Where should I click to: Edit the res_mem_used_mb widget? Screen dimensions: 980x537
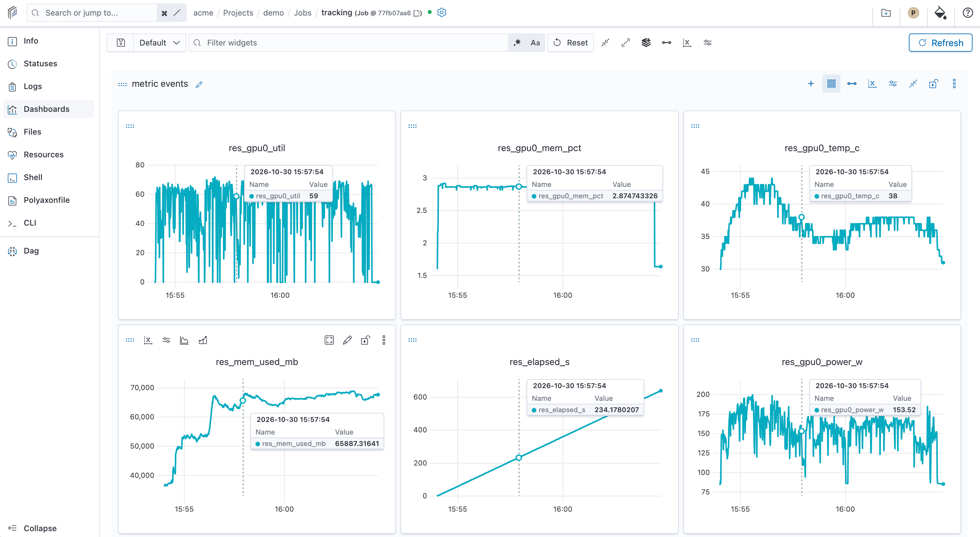coord(347,340)
